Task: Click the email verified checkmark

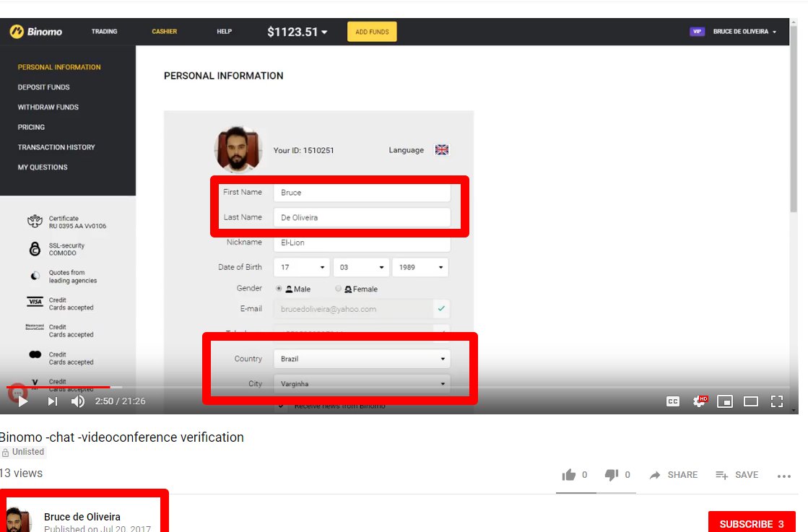Action: pyautogui.click(x=441, y=308)
